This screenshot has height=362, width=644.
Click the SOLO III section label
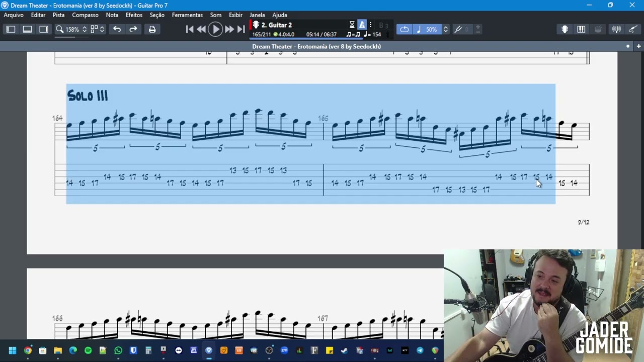coord(88,96)
